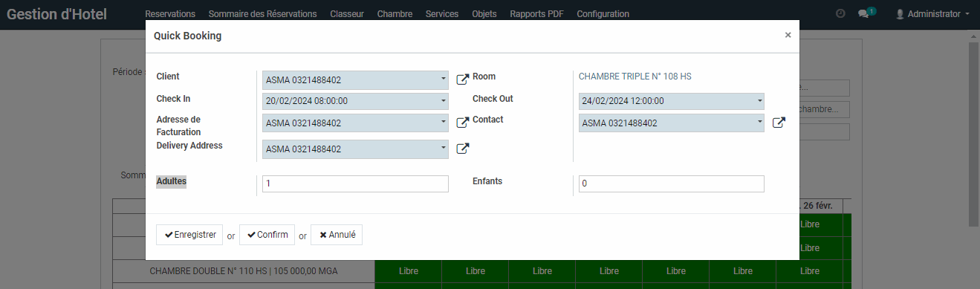Image resolution: width=980 pixels, height=289 pixels.
Task: Expand the Contact dropdown
Action: [759, 123]
